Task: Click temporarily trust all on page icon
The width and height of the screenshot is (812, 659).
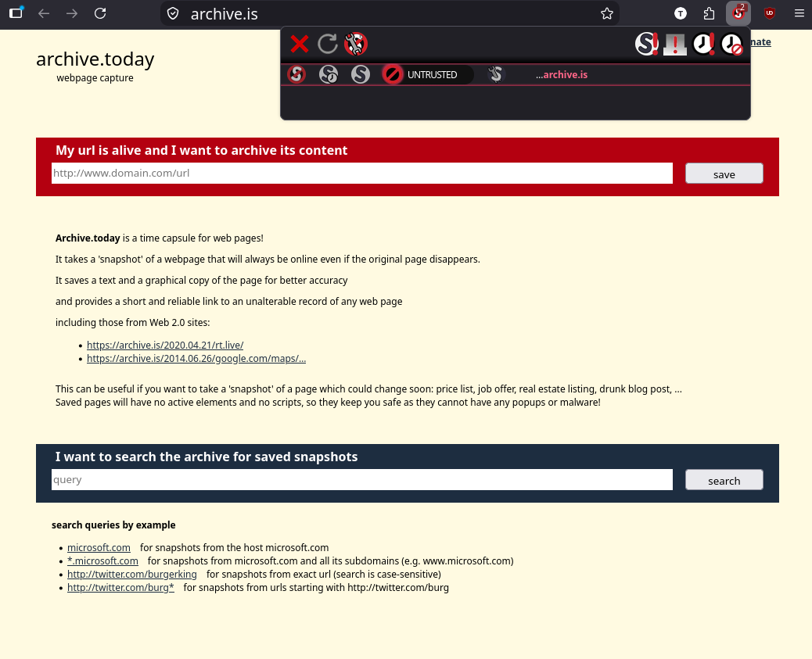Action: click(704, 44)
